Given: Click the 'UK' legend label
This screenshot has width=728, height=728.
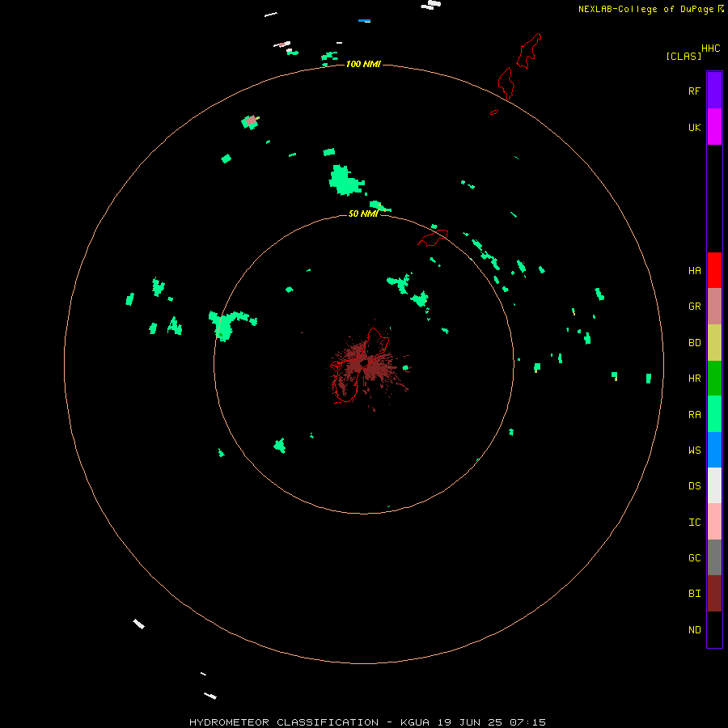Looking at the screenshot, I should click(x=694, y=127).
